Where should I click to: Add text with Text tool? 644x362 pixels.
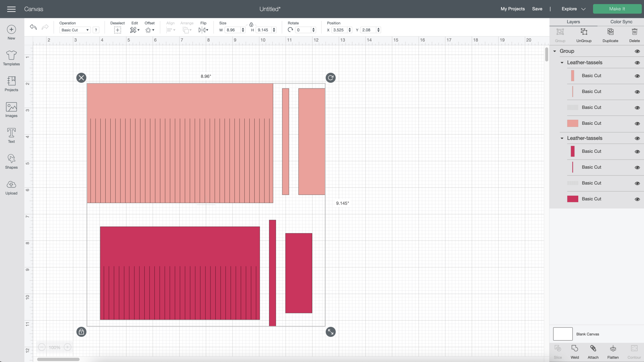tap(11, 136)
